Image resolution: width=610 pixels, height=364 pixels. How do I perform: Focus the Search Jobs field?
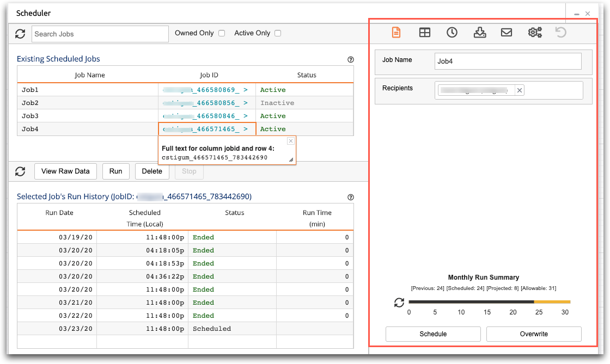coord(100,34)
